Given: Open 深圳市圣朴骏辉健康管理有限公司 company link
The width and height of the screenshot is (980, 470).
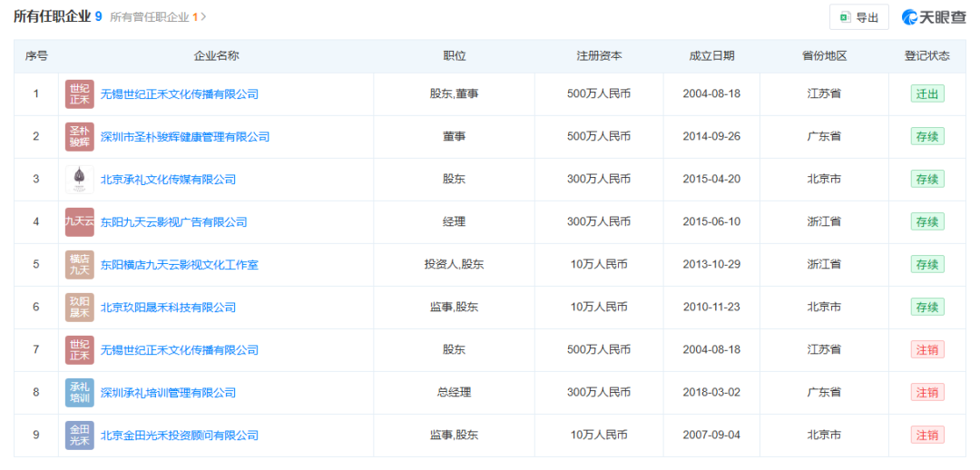Looking at the screenshot, I should pyautogui.click(x=185, y=137).
